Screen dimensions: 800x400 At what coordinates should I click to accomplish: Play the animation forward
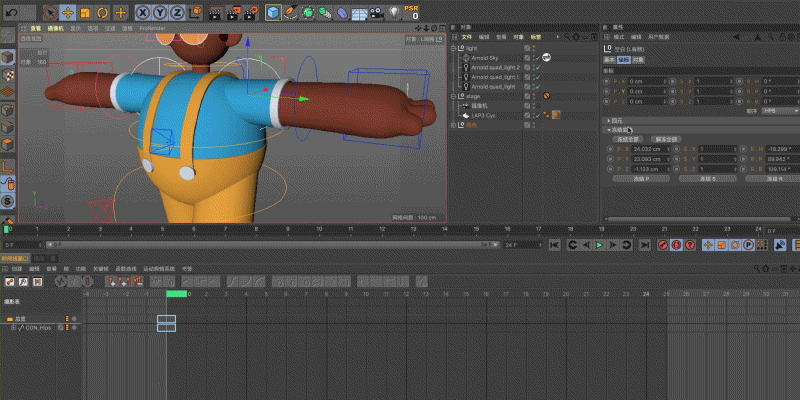coord(599,245)
